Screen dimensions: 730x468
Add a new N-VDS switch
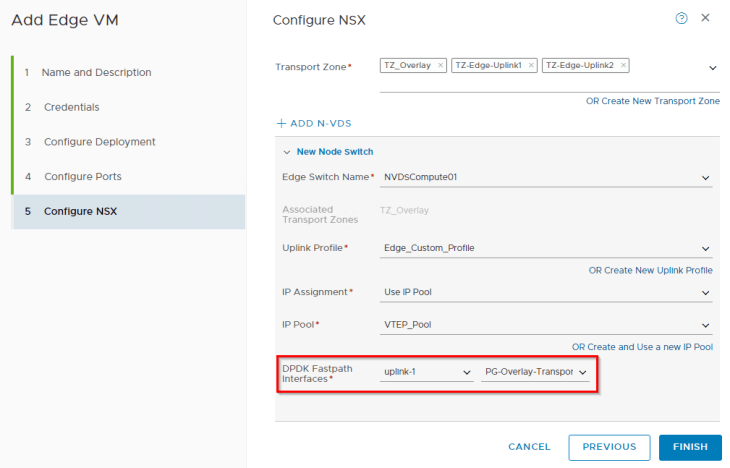(x=314, y=123)
